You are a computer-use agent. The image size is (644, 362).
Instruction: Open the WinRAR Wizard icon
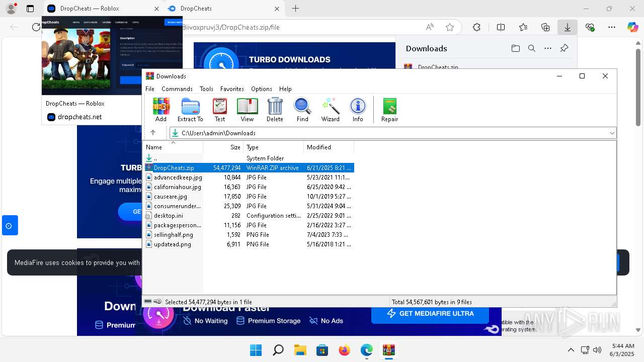click(331, 110)
